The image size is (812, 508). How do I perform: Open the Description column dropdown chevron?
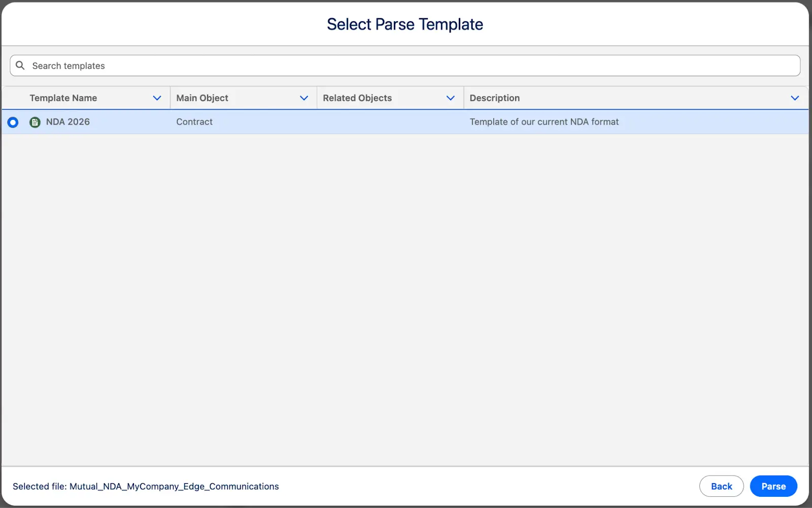pos(795,98)
